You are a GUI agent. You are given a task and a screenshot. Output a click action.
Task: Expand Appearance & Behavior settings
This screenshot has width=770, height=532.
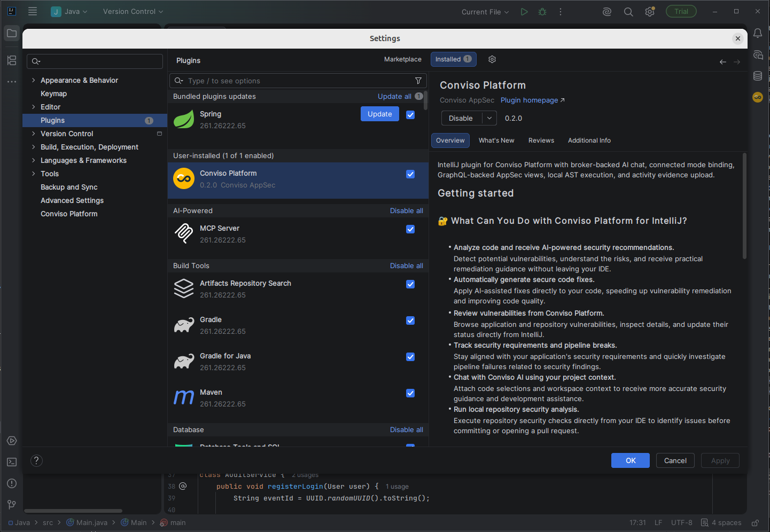(33, 80)
